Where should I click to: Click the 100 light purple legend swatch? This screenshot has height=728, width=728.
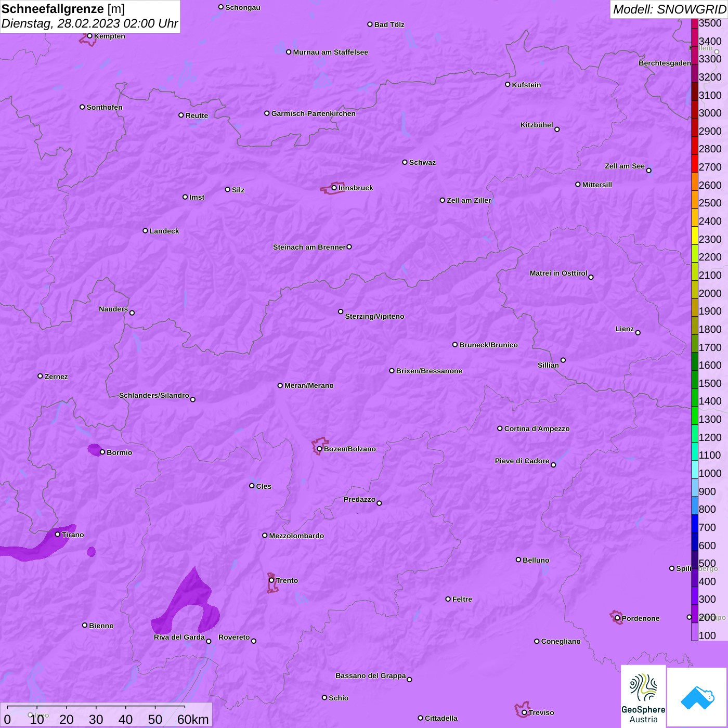[695, 632]
